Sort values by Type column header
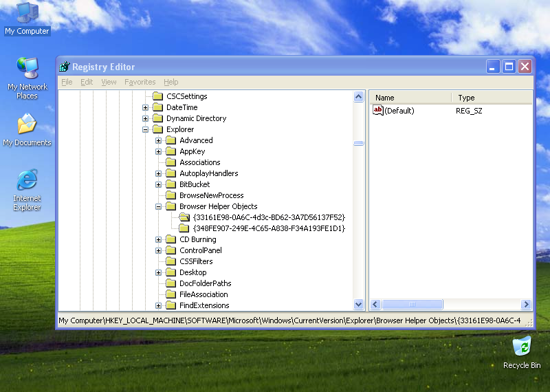 [492, 98]
